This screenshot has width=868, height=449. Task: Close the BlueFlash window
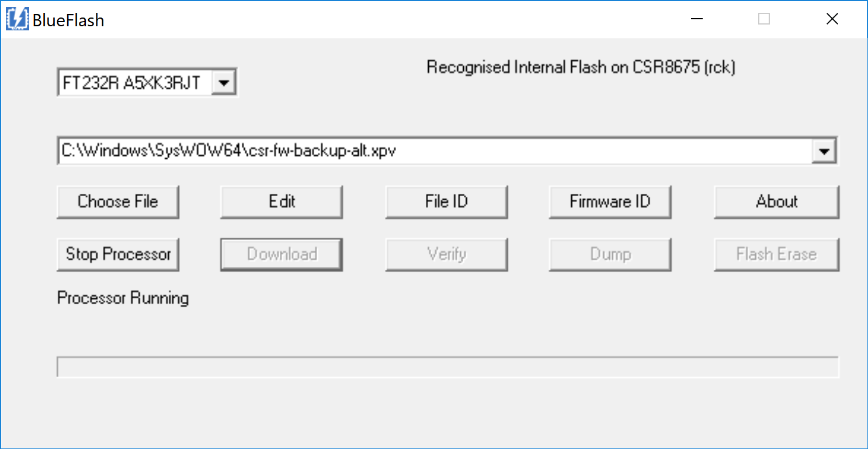pyautogui.click(x=832, y=19)
